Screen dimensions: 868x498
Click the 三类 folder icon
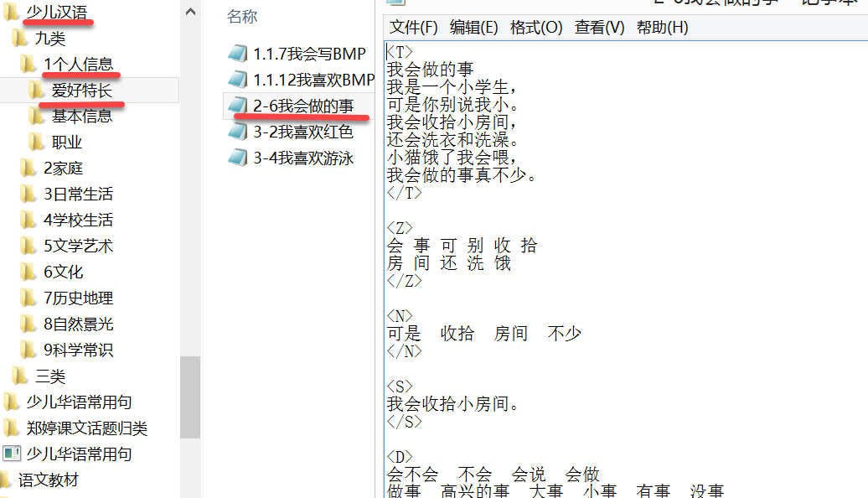click(x=20, y=376)
